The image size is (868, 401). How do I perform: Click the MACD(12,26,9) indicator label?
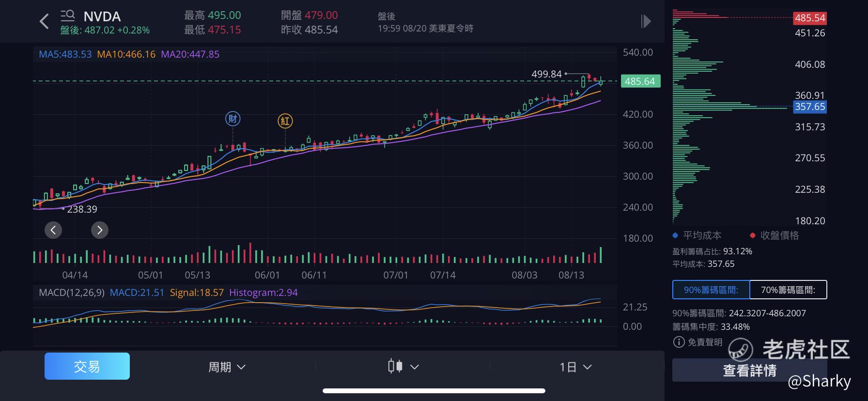72,293
